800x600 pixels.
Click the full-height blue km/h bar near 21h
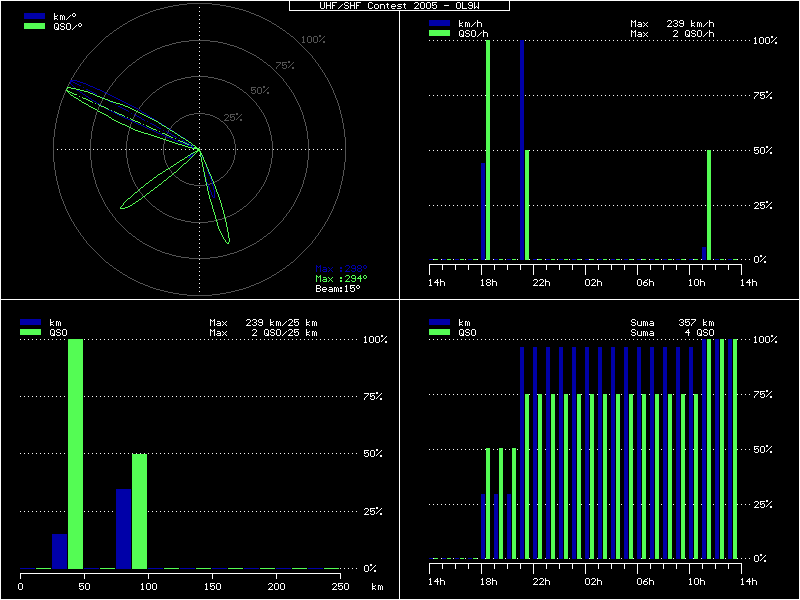522,150
